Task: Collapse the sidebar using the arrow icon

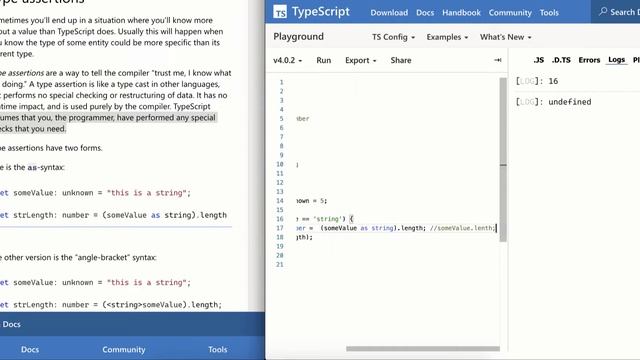Action: click(x=498, y=60)
